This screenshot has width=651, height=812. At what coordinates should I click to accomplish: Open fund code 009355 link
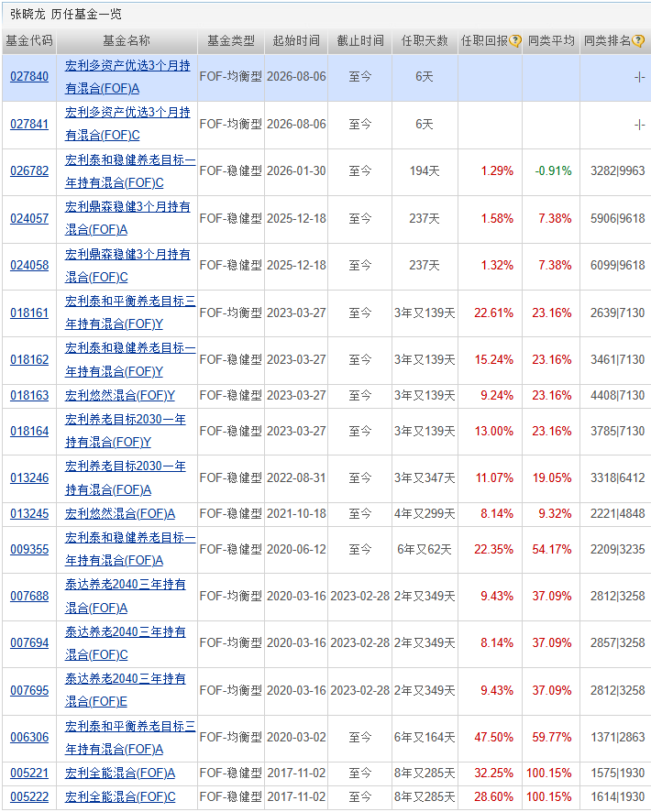29,549
